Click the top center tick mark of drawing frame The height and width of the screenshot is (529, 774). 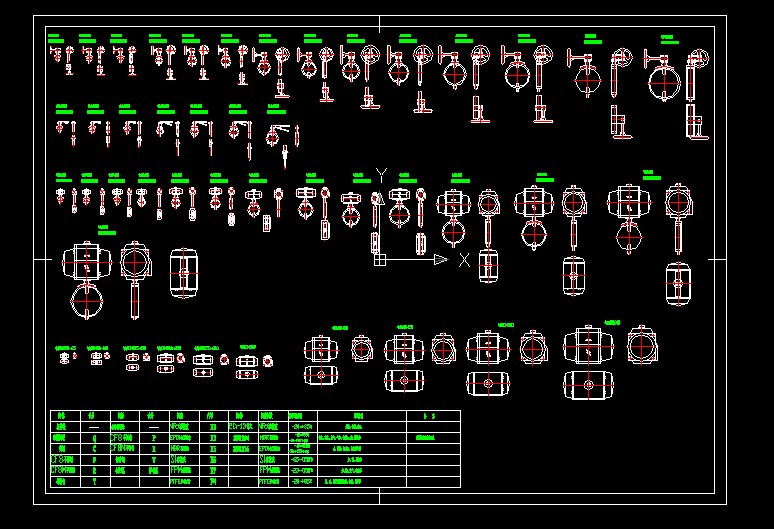379,24
